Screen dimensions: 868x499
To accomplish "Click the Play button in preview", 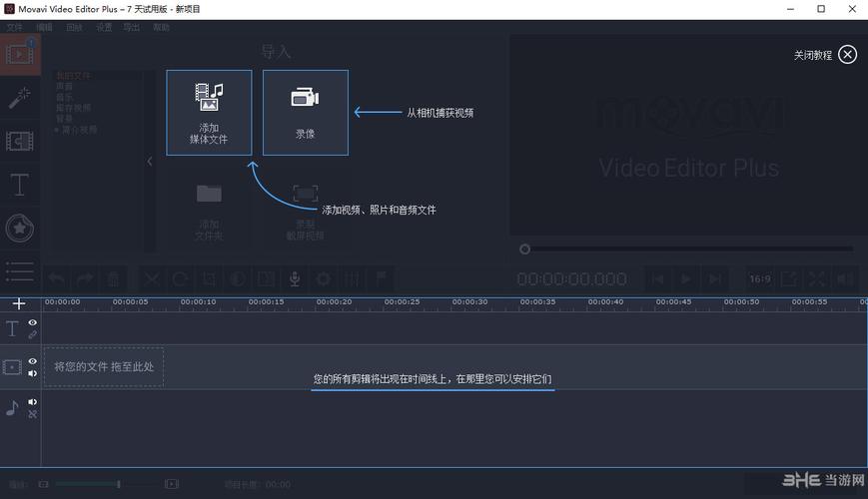I will click(x=685, y=278).
